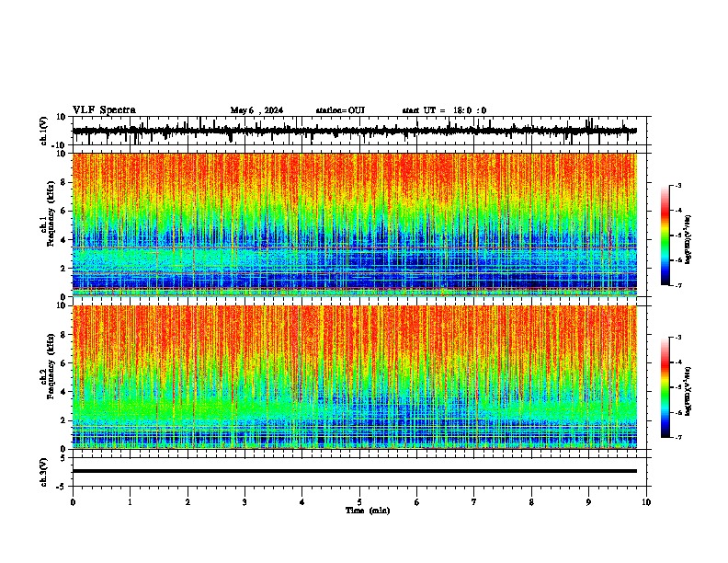Click time axis tick label "6"
The height and width of the screenshot is (563, 728).
pyautogui.click(x=417, y=502)
